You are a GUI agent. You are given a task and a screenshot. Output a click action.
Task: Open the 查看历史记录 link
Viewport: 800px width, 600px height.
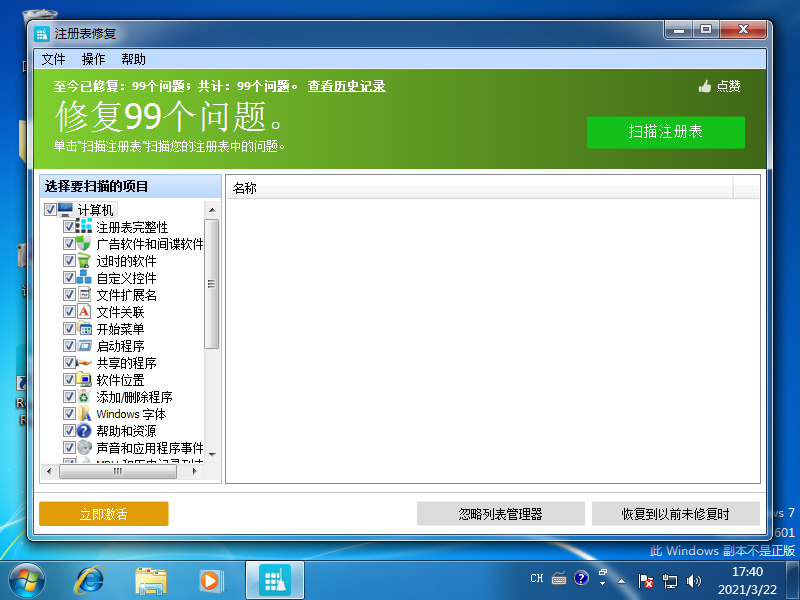pos(346,87)
